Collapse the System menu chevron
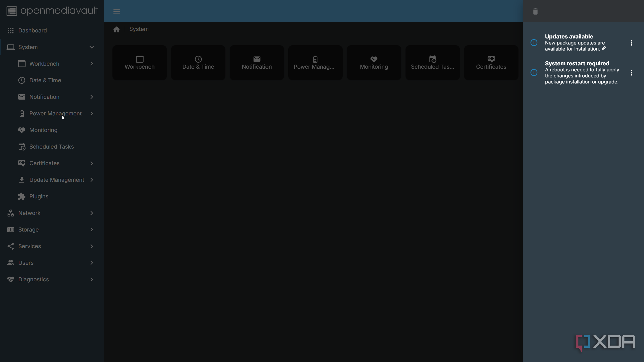The width and height of the screenshot is (644, 362). coord(92,47)
